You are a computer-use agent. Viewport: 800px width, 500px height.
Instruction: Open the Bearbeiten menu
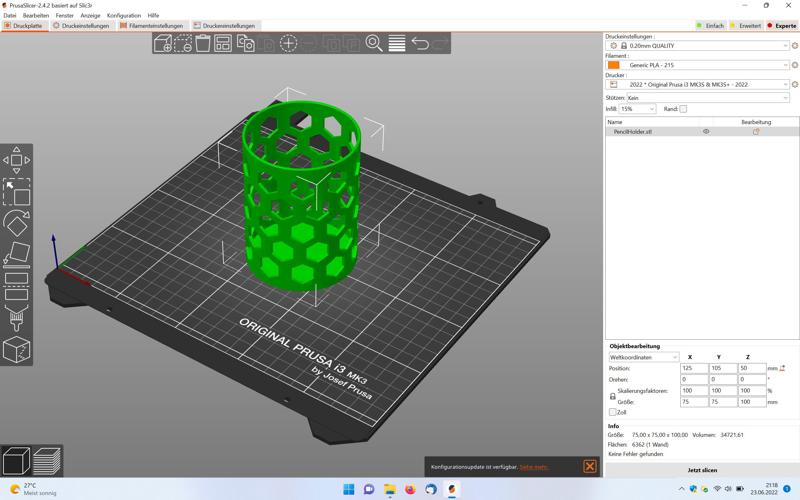pos(36,15)
